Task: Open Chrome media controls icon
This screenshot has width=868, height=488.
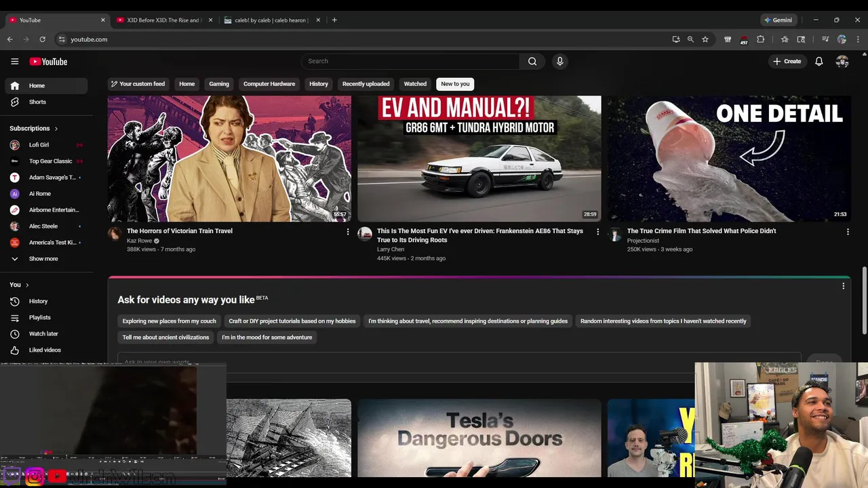Action: tap(825, 39)
